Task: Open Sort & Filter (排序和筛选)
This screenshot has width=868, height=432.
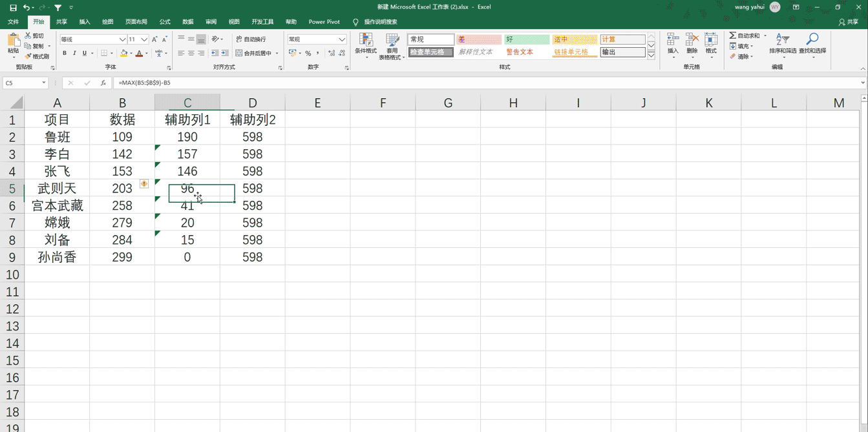Action: pos(783,44)
